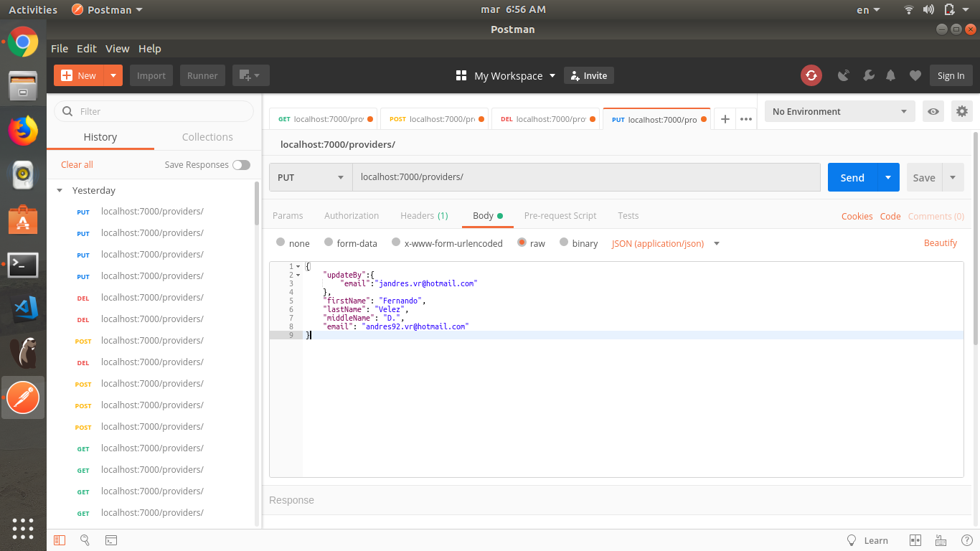980x551 pixels.
Task: Click the heart icon in the header
Action: coord(915,75)
